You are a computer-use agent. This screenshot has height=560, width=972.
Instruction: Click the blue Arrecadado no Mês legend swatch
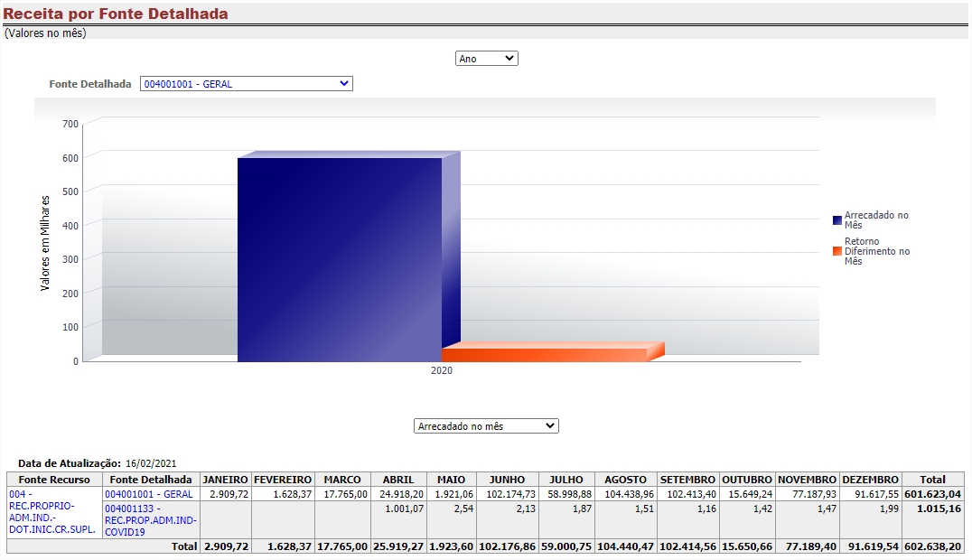click(837, 220)
